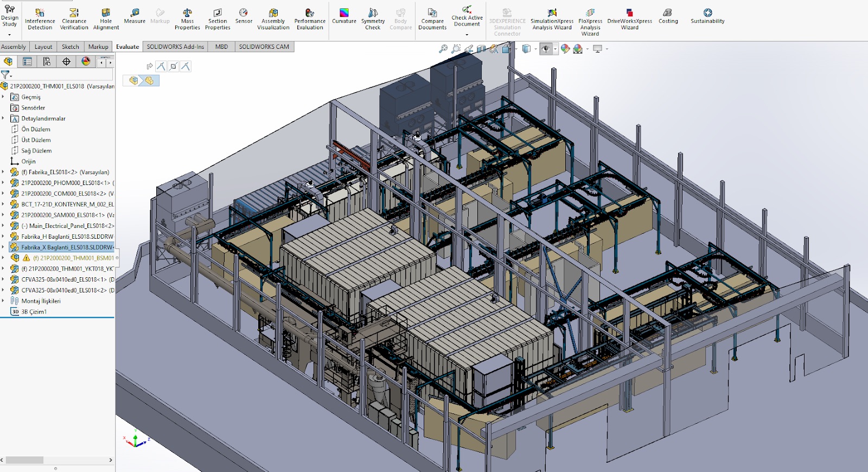Run Check Active Document

click(467, 16)
